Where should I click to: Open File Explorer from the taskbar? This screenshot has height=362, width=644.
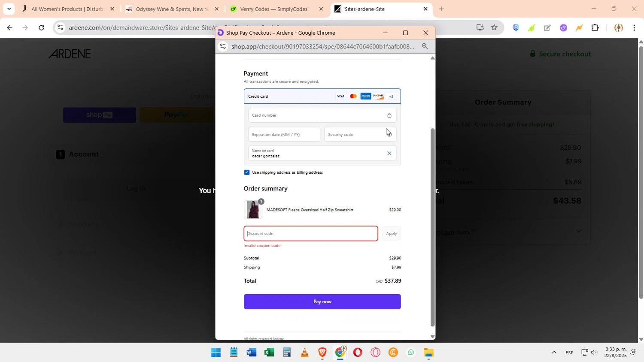(x=428, y=353)
